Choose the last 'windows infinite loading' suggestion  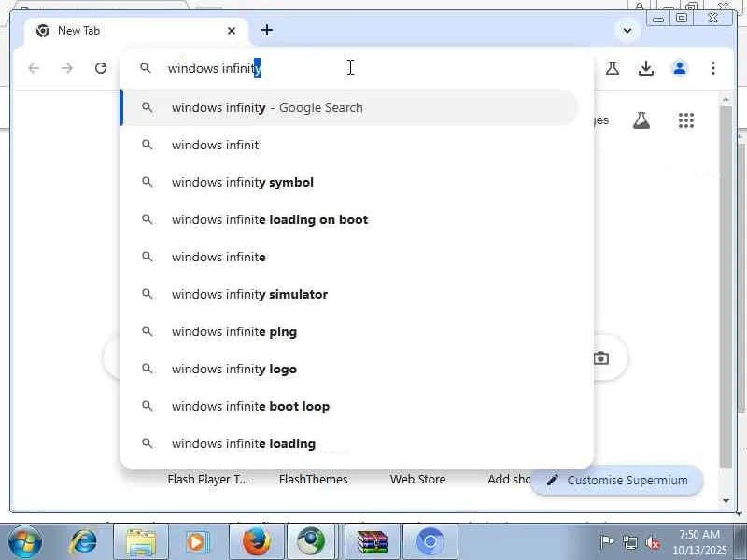(x=350, y=443)
